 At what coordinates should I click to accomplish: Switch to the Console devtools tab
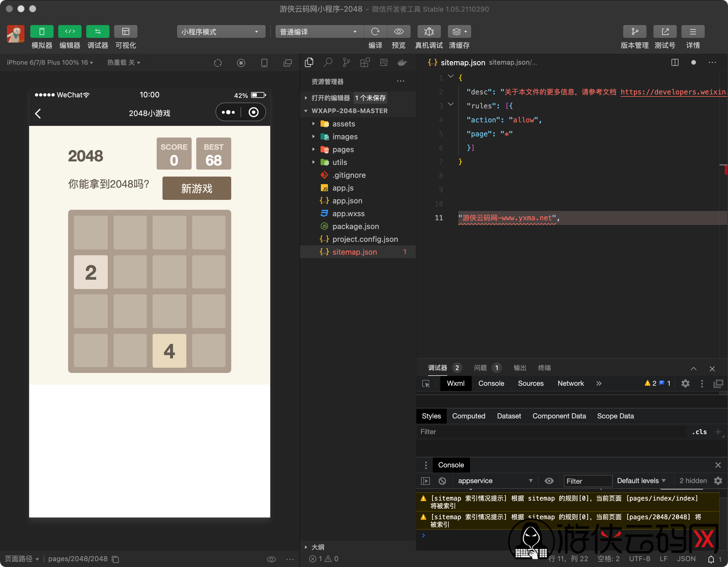click(491, 383)
